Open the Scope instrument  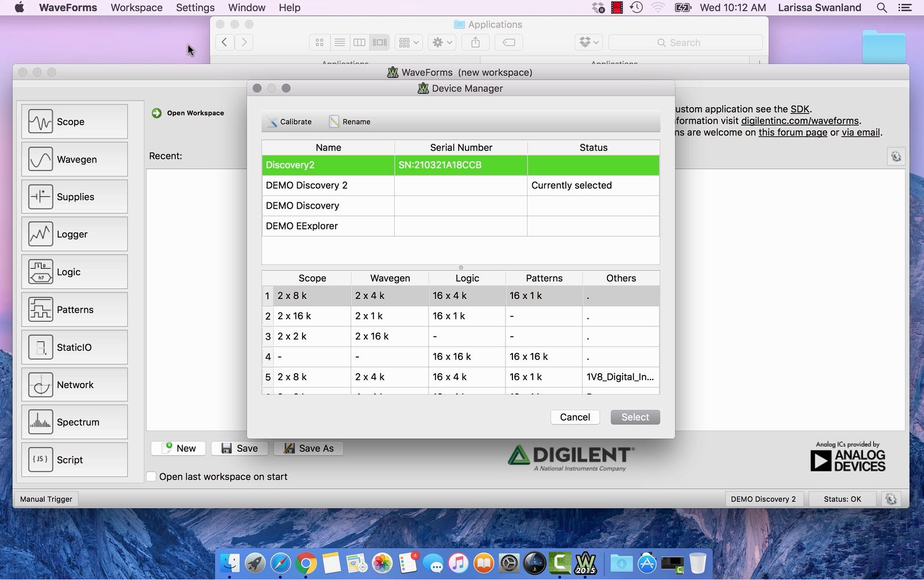[x=75, y=122]
